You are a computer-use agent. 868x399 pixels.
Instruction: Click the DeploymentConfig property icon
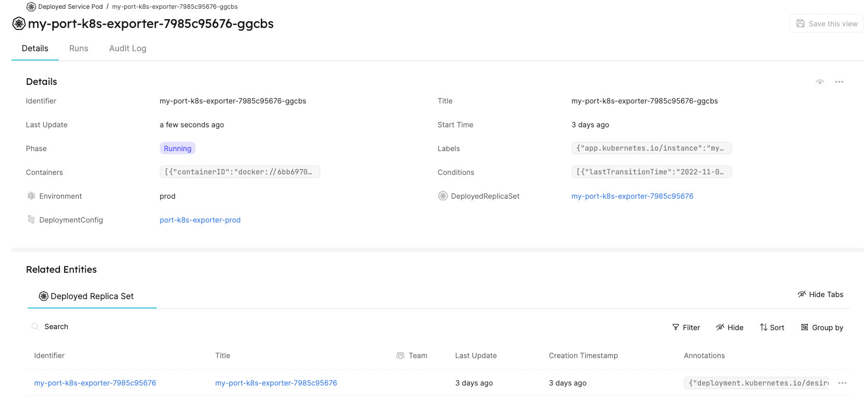click(31, 219)
